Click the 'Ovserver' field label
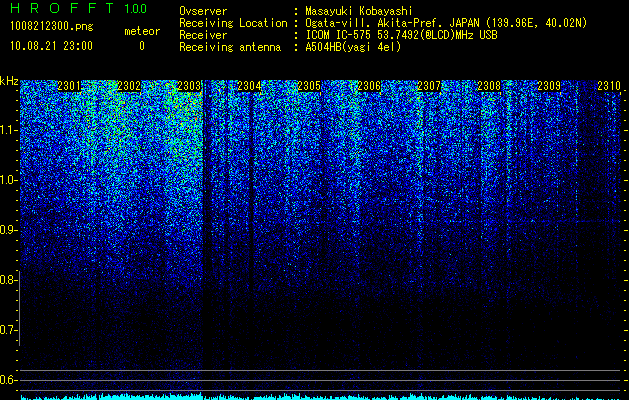 pyautogui.click(x=203, y=11)
